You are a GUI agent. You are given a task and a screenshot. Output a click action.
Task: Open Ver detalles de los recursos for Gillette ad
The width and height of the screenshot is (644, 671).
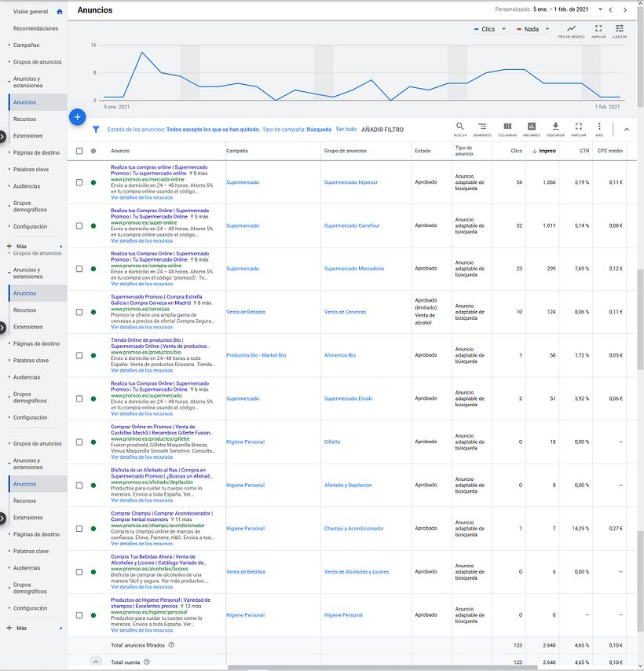pos(141,457)
